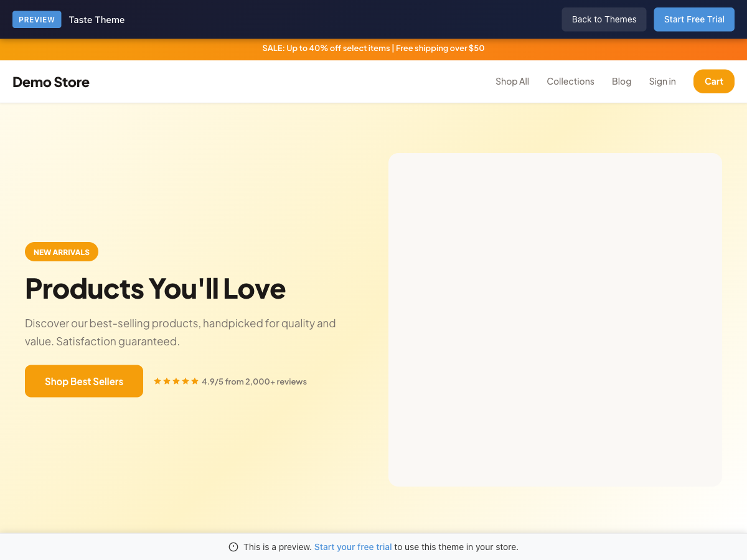Click the fifth rating star
The width and height of the screenshot is (747, 560).
coord(195,381)
